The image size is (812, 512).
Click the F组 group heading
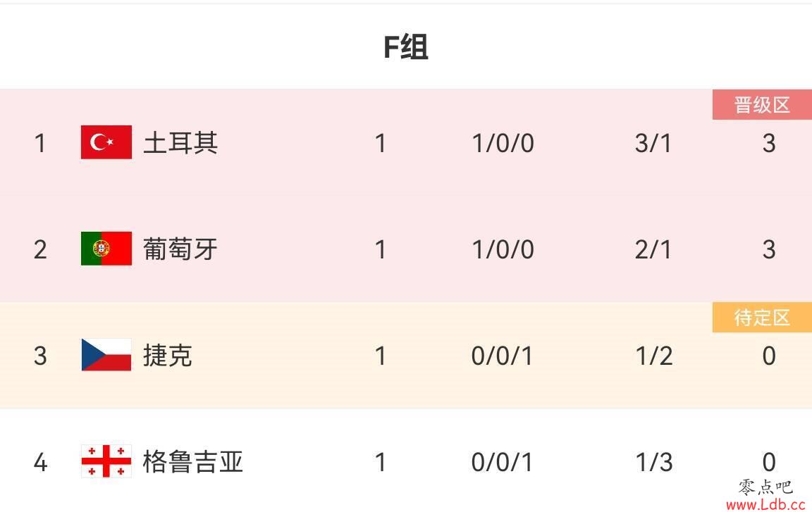coord(406,47)
